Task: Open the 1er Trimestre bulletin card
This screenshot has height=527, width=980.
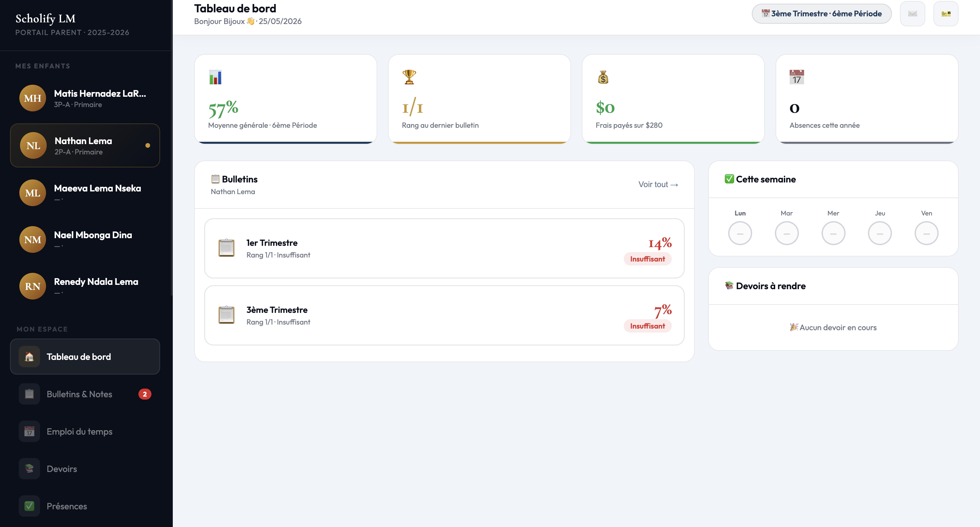Action: click(x=444, y=248)
